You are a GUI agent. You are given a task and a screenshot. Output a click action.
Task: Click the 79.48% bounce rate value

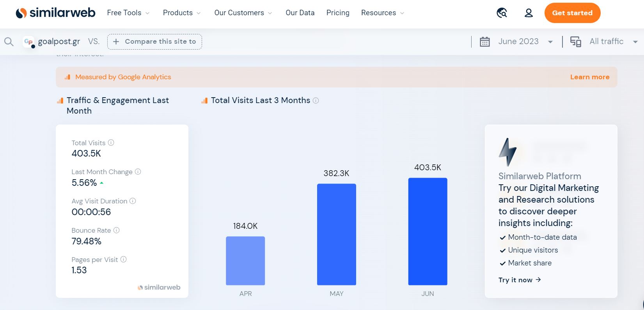coord(87,241)
